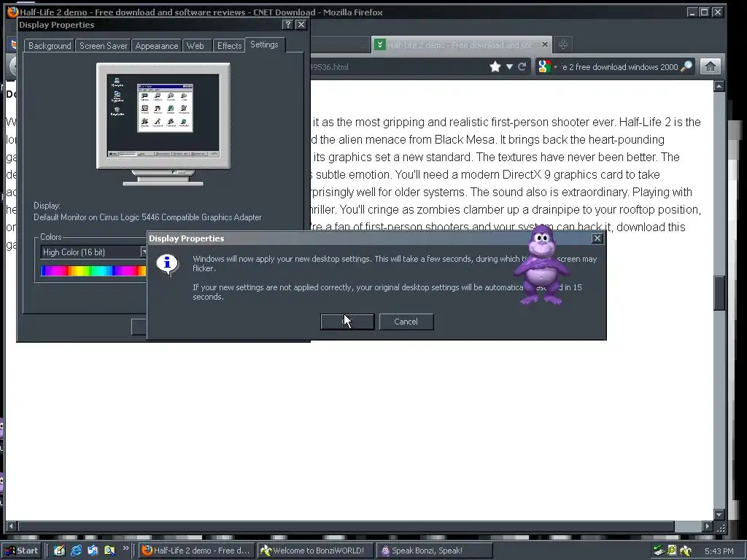
Task: Open the Google search engine selector
Action: tap(546, 66)
